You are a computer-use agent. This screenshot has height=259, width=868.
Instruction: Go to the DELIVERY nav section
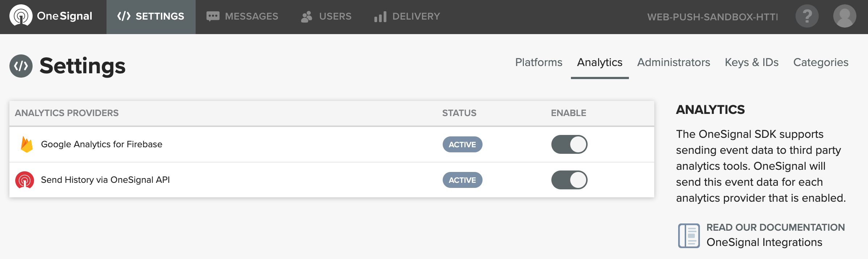click(407, 17)
